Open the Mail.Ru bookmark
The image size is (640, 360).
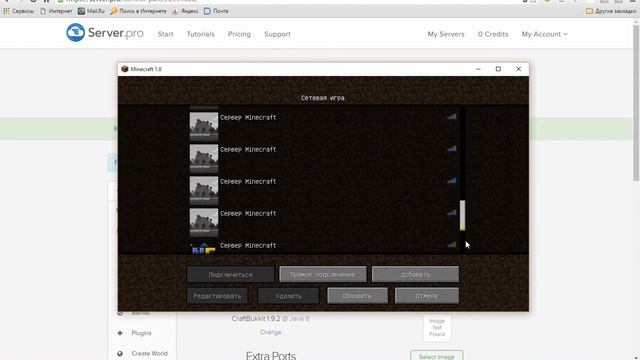[91, 11]
